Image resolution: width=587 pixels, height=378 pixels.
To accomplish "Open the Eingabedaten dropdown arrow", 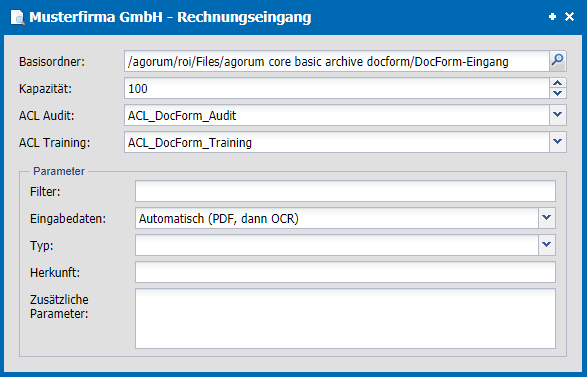I will click(x=547, y=218).
